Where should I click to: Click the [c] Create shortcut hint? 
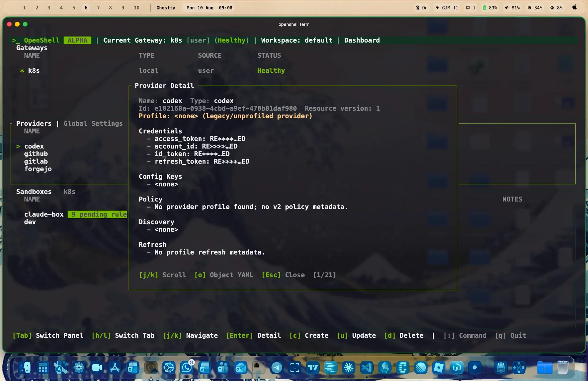[309, 335]
